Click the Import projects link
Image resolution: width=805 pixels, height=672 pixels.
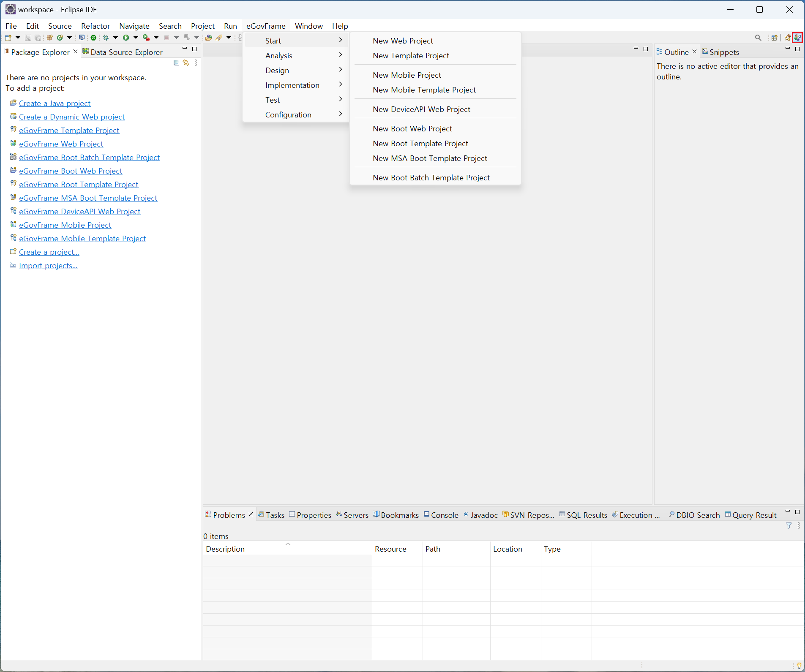click(x=48, y=265)
